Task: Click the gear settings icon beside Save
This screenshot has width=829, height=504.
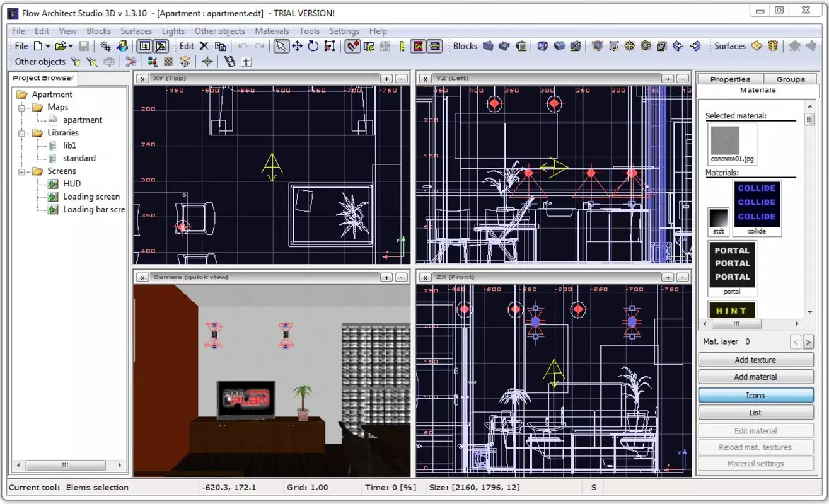Action: click(x=106, y=46)
